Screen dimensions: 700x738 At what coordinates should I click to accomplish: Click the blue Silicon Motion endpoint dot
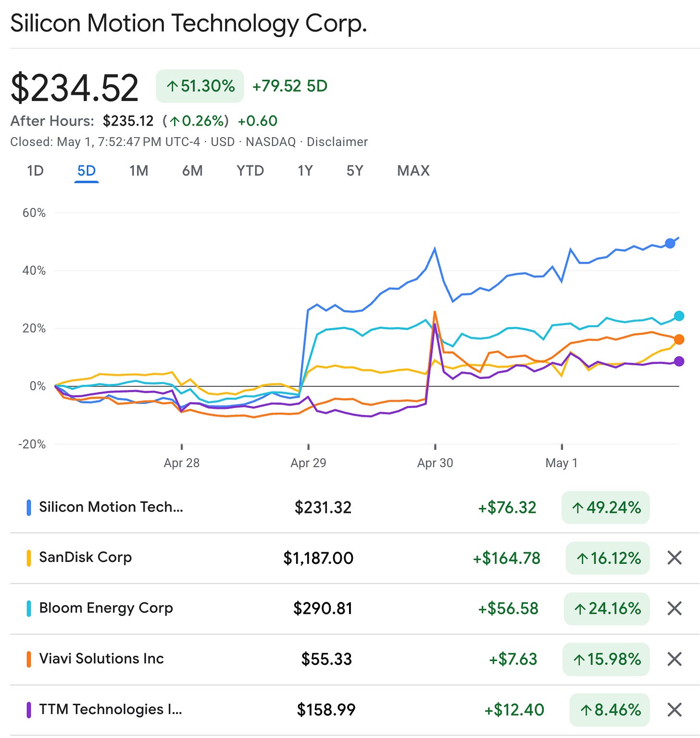[x=670, y=243]
